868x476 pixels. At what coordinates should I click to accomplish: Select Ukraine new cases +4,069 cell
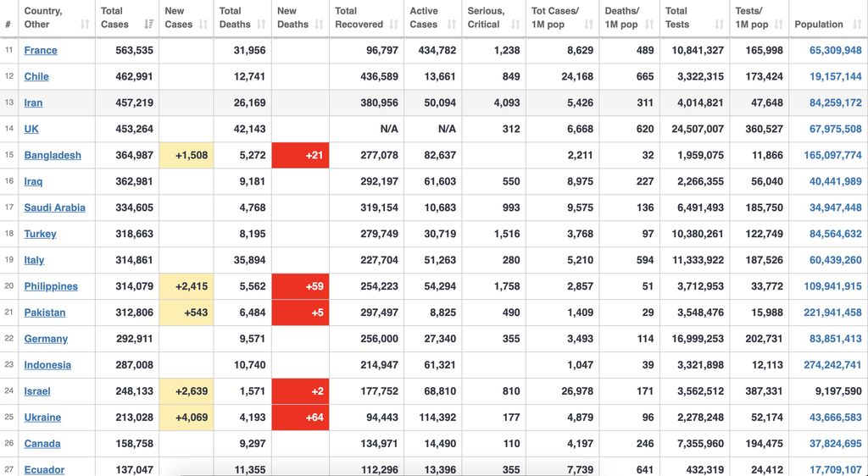point(186,418)
